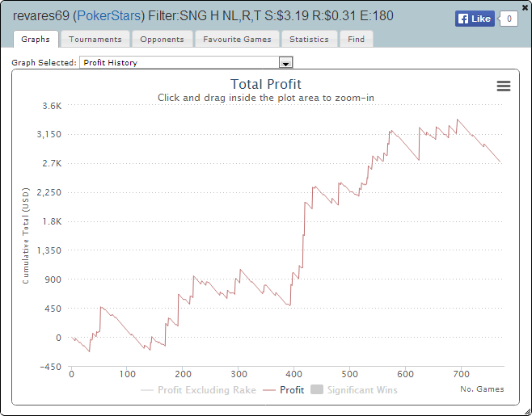Go to the Favourite Games tab

click(x=237, y=40)
